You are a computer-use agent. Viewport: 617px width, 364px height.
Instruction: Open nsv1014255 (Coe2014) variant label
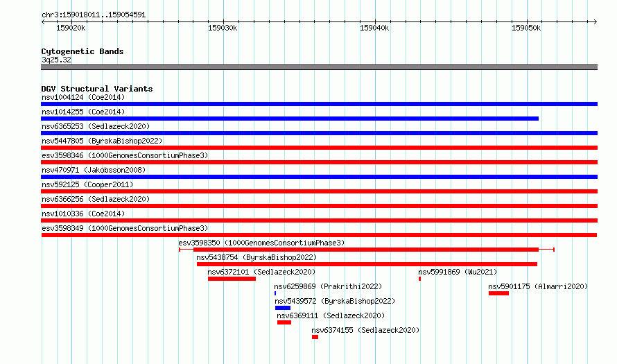(x=83, y=112)
